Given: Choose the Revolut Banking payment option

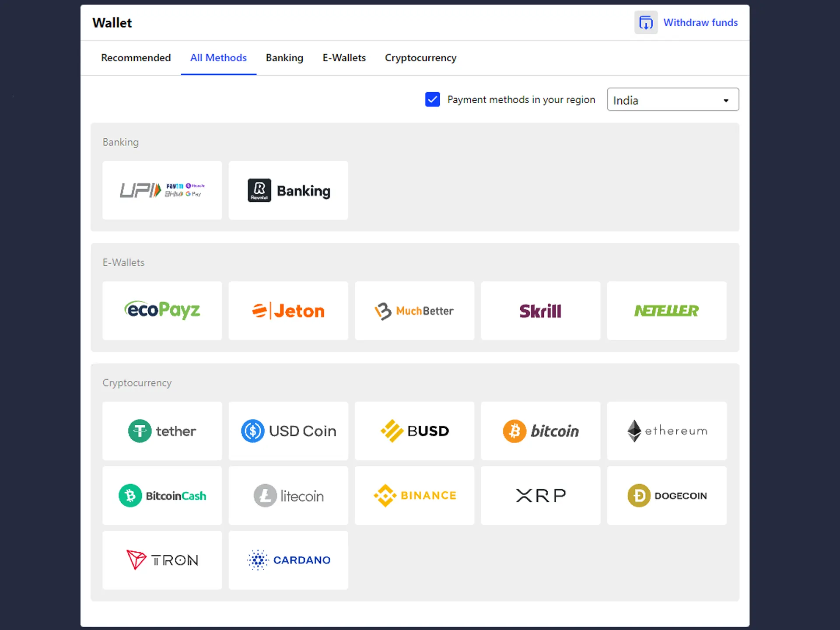Looking at the screenshot, I should click(288, 190).
